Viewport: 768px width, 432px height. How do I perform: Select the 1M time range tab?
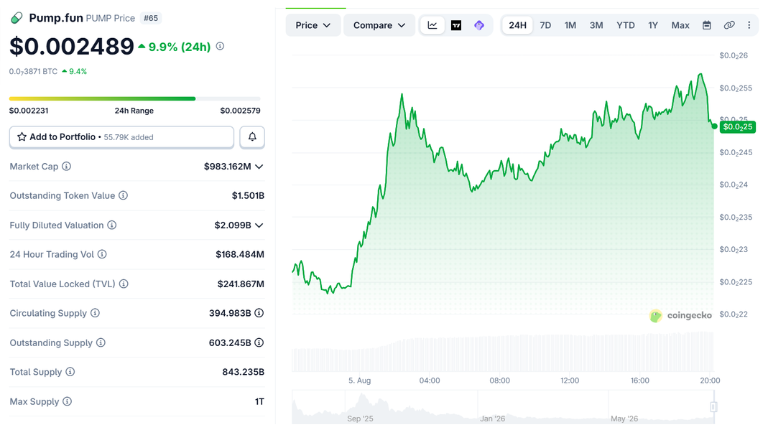click(x=570, y=25)
